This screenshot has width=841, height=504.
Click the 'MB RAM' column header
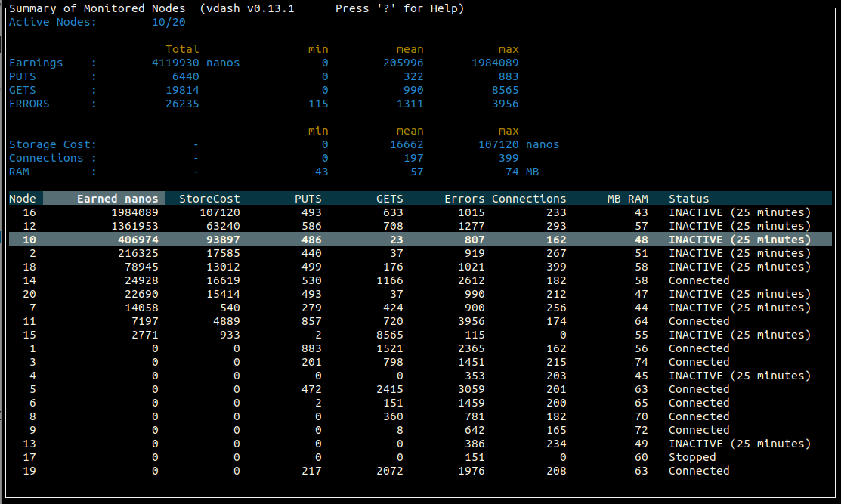(x=627, y=199)
